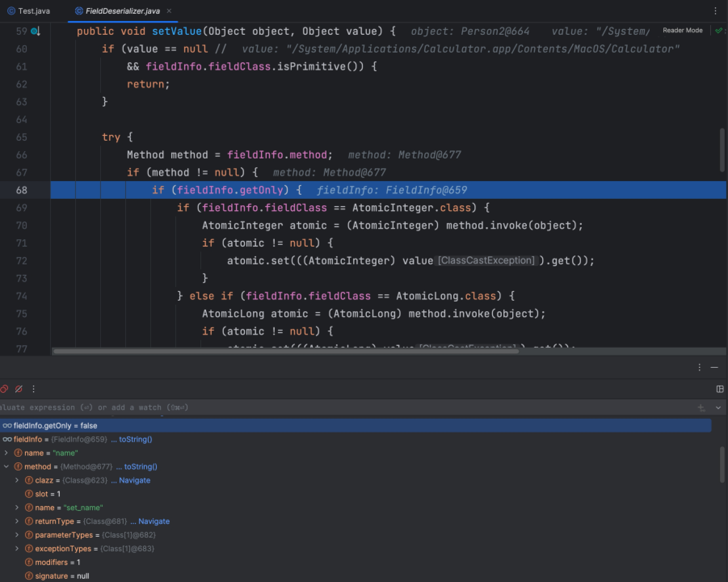Click the field icon beside clazz
The image size is (728, 582).
tap(29, 480)
